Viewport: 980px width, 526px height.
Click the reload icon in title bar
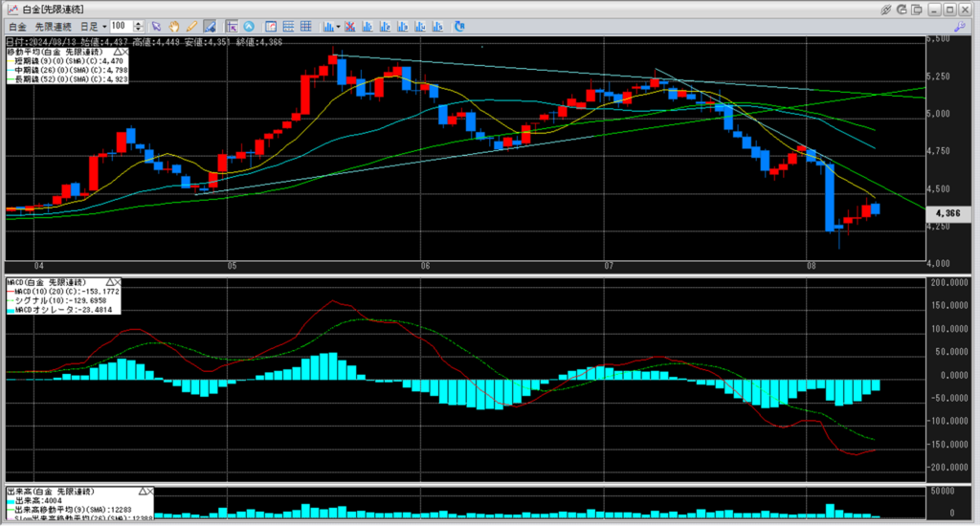pyautogui.click(x=905, y=9)
